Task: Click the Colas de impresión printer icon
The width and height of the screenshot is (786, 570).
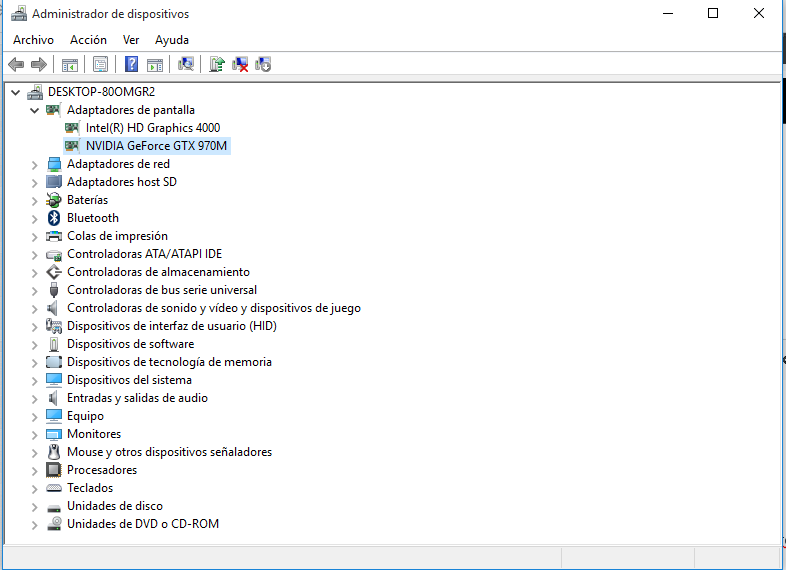Action: click(54, 236)
